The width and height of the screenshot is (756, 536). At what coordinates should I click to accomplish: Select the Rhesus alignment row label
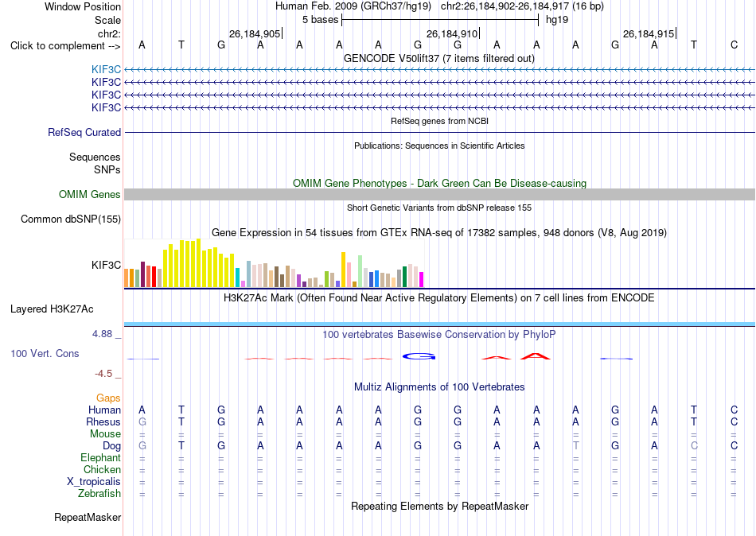click(x=103, y=421)
